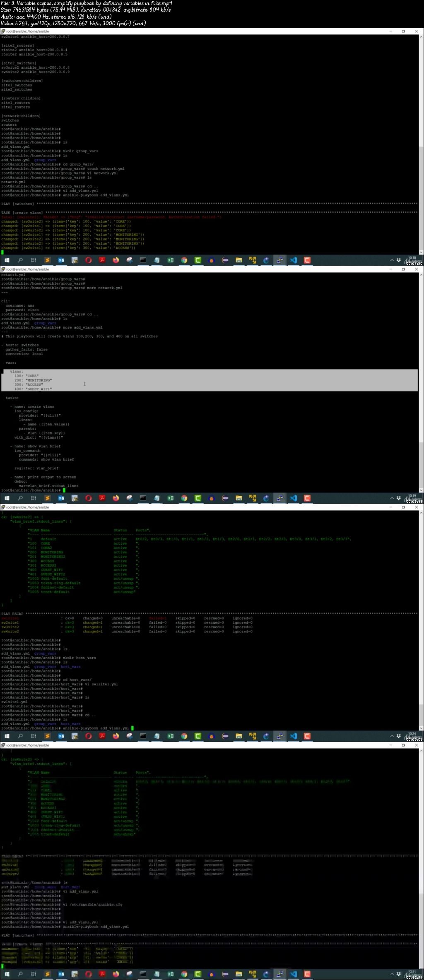Open Chrome taskbar icon in frame 00:05:18
Image resolution: width=424 pixels, height=980 pixels.
[x=184, y=498]
